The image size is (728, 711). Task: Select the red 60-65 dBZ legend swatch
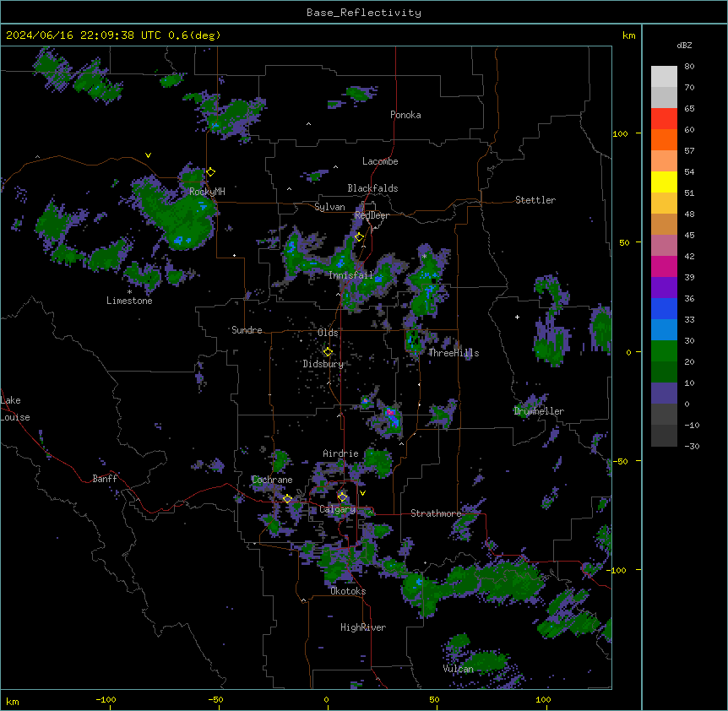coord(664,119)
